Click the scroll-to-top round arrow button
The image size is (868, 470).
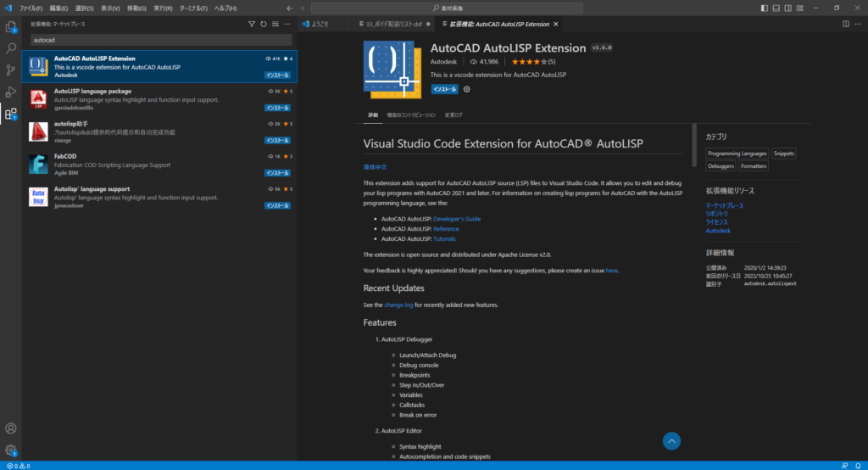[x=671, y=441]
